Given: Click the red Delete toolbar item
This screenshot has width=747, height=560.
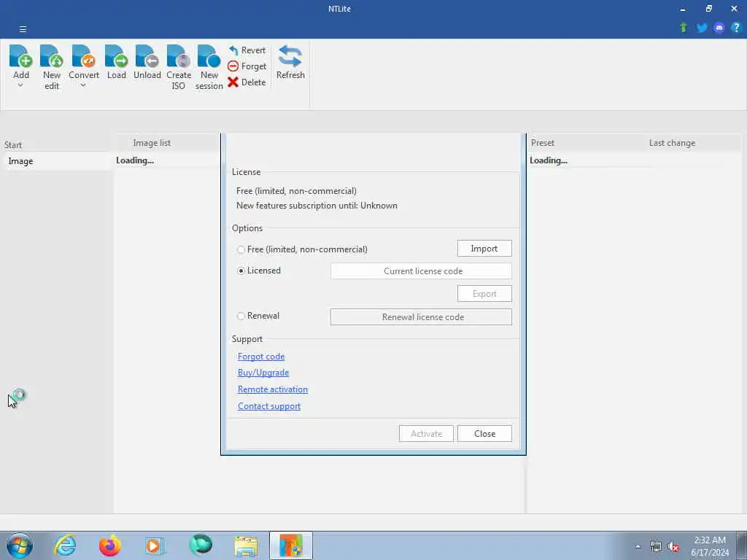Looking at the screenshot, I should pyautogui.click(x=247, y=82).
